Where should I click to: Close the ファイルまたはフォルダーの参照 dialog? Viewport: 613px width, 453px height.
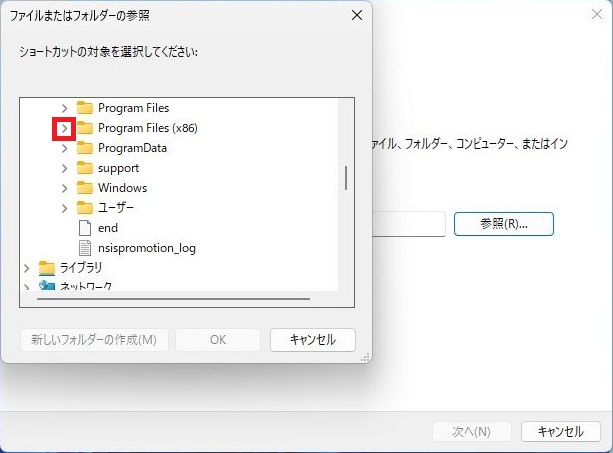[357, 15]
